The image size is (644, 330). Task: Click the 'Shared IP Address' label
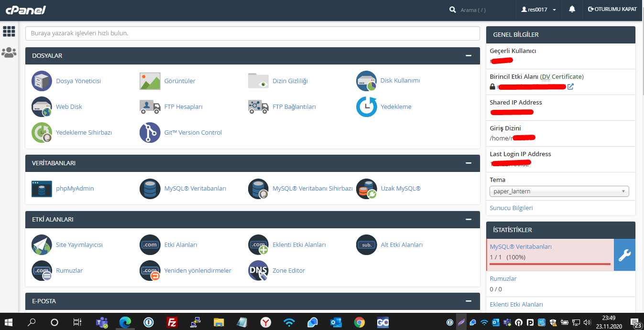click(x=516, y=102)
